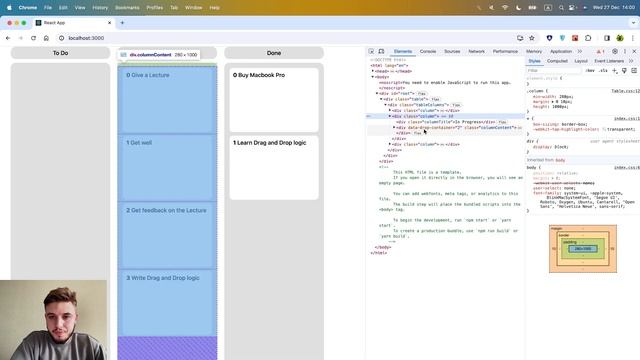
Task: Toggle the rendering emulations brush icon
Action: (624, 71)
